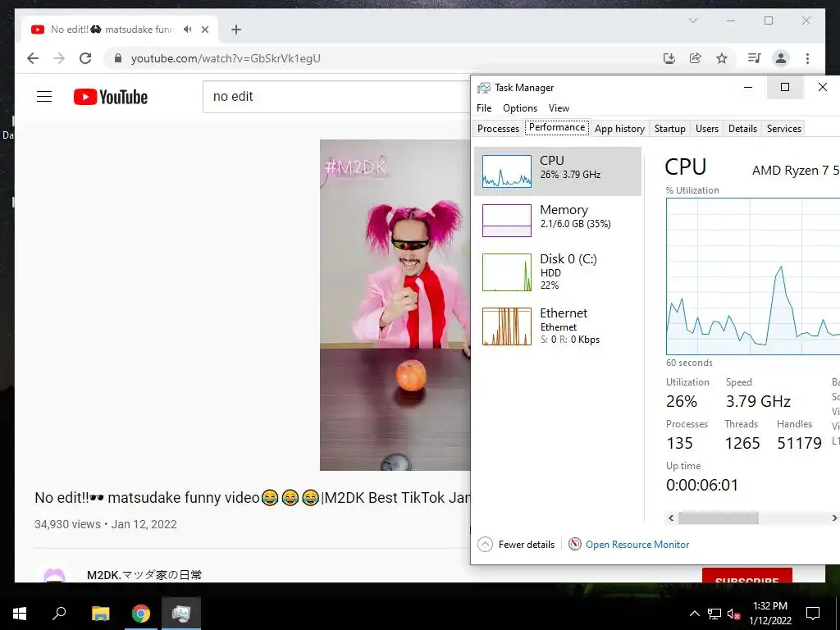This screenshot has height=630, width=840.
Task: Switch to Details tab
Action: (x=742, y=129)
